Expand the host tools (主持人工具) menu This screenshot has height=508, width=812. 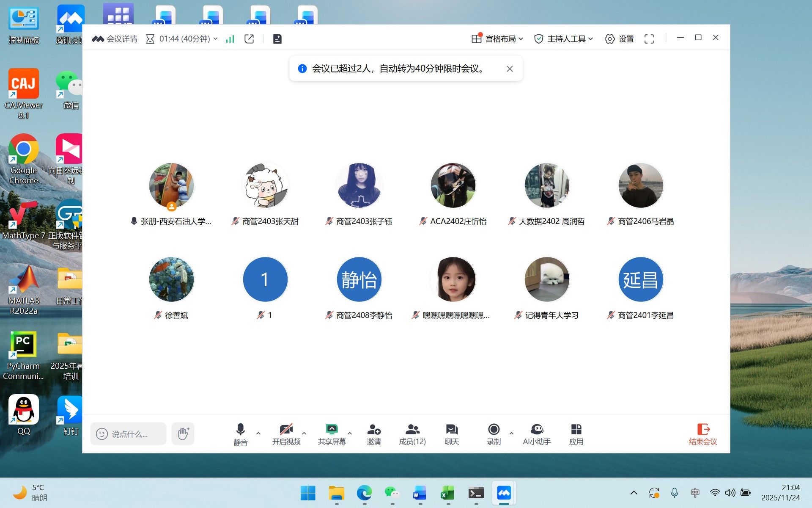[x=563, y=39]
